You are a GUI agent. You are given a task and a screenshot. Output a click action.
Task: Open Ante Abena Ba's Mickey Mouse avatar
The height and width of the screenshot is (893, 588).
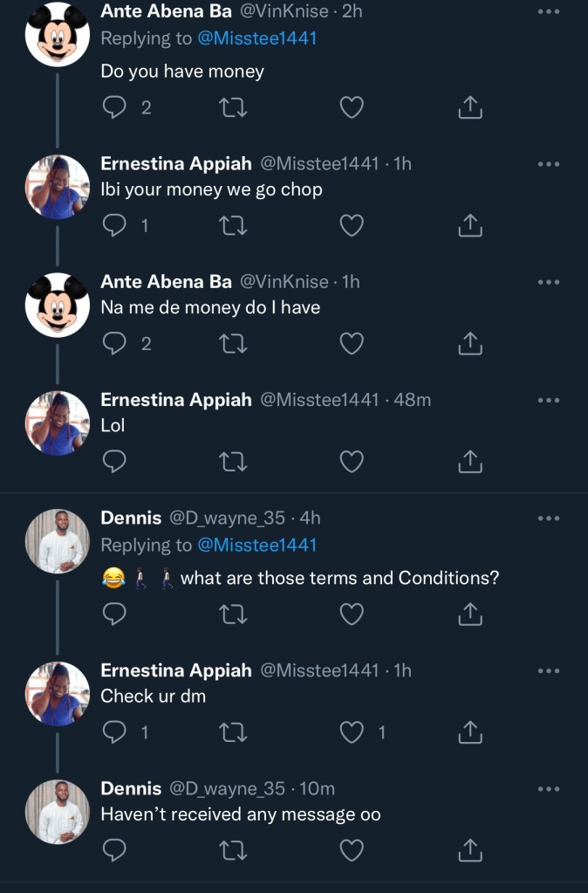click(58, 34)
